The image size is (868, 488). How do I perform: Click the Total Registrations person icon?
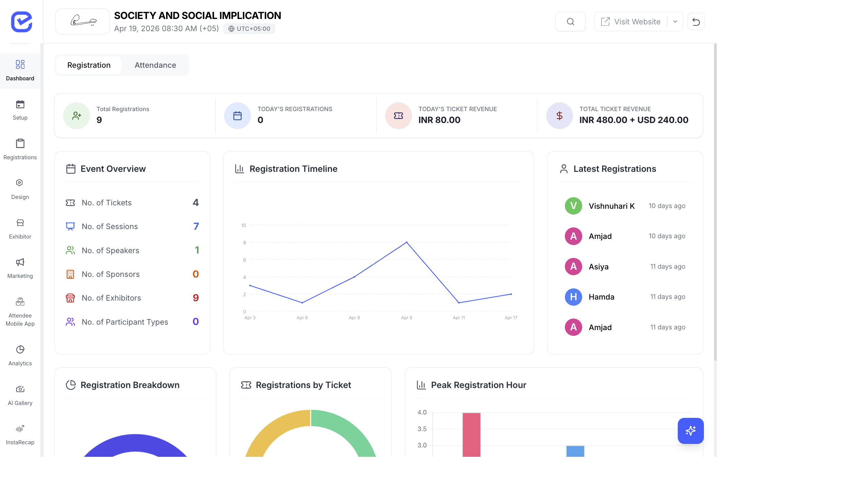point(77,116)
